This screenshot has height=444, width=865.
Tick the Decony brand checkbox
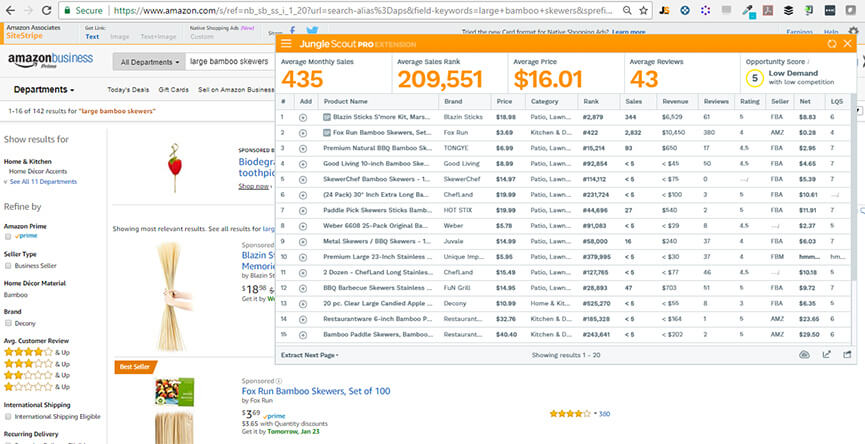8,323
